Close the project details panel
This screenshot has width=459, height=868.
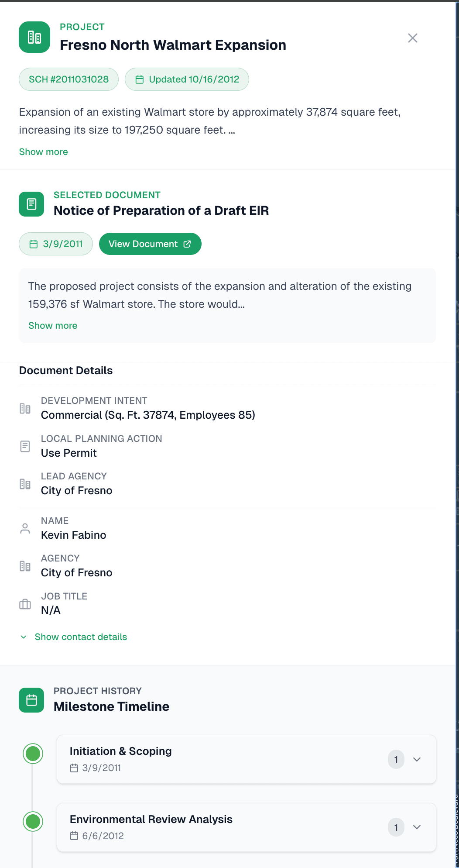click(412, 38)
